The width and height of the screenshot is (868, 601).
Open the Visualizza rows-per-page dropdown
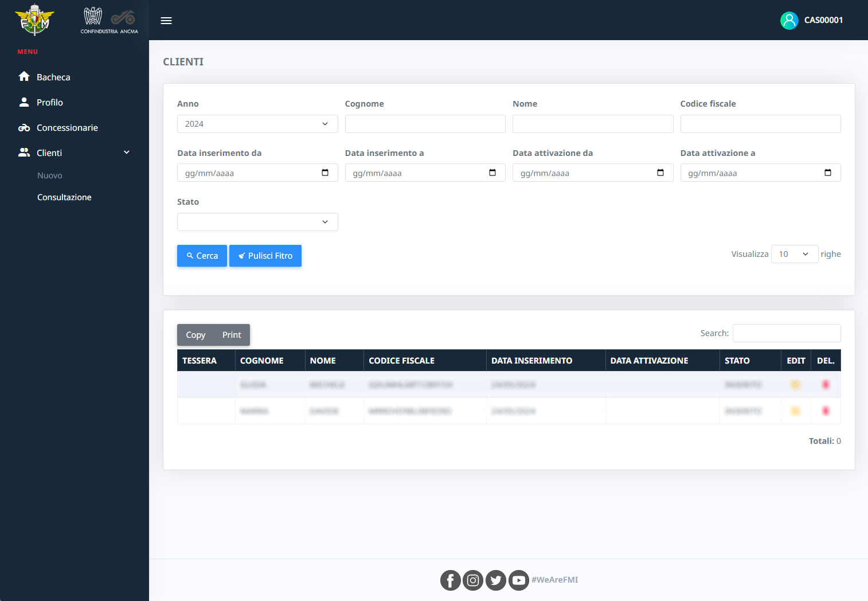click(795, 254)
